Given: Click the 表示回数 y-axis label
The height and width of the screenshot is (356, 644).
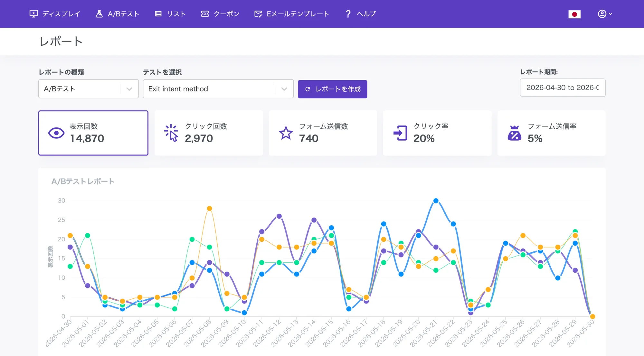Looking at the screenshot, I should click(x=50, y=257).
